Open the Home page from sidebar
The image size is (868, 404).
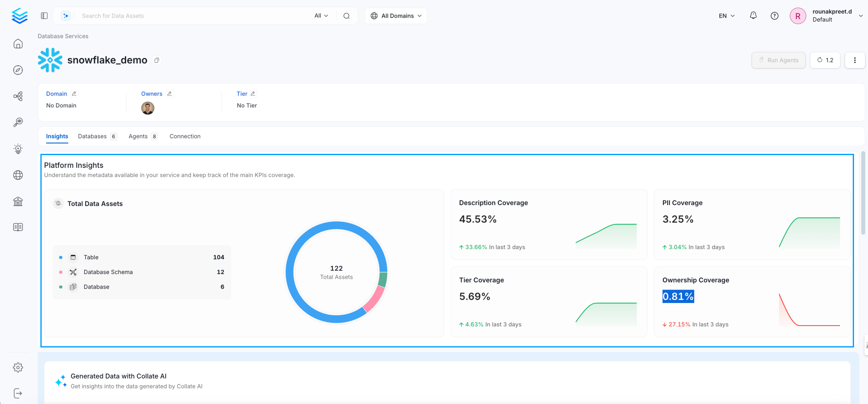[18, 44]
